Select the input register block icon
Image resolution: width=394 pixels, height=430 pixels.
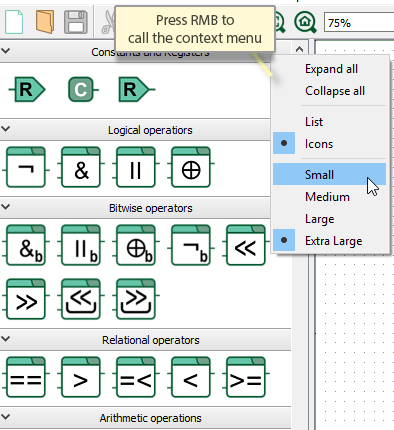(x=27, y=89)
